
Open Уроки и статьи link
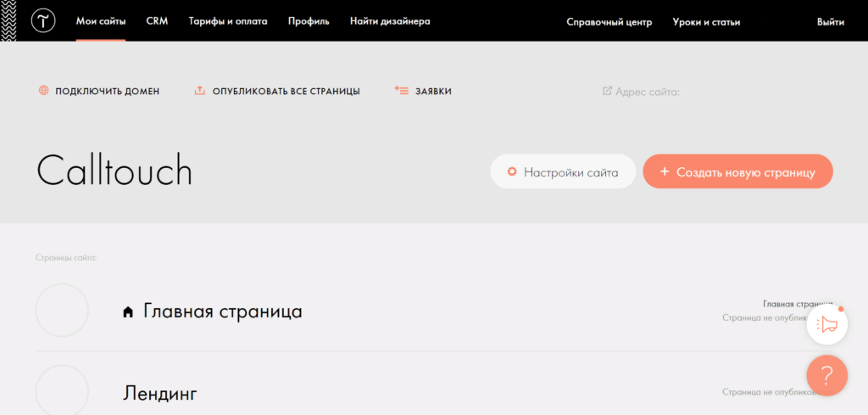point(706,22)
